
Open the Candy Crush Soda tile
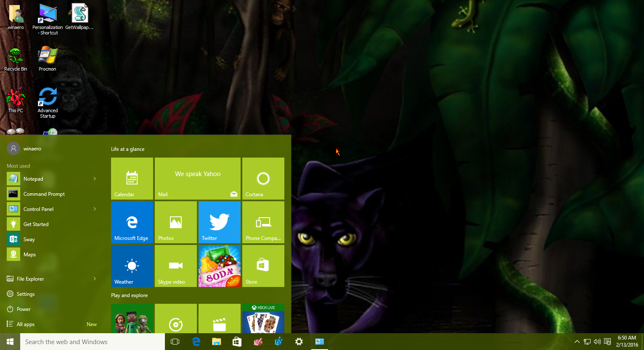[220, 266]
